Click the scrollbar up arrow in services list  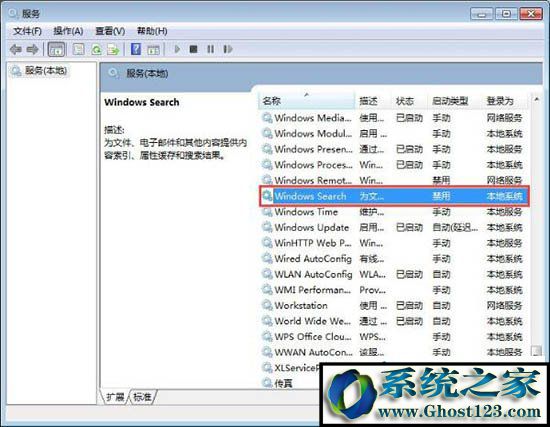(536, 100)
